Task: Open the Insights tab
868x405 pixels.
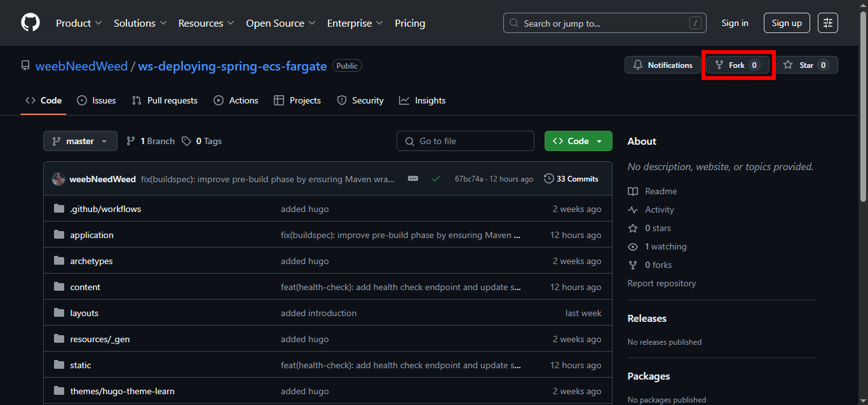Action: point(423,100)
